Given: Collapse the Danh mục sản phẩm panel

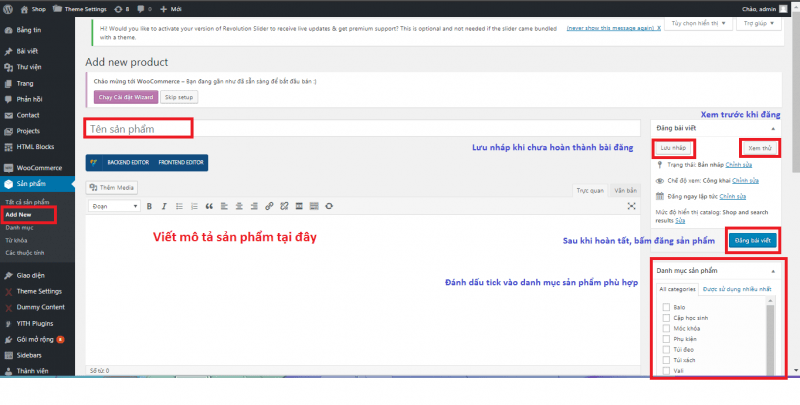Looking at the screenshot, I should (x=771, y=271).
